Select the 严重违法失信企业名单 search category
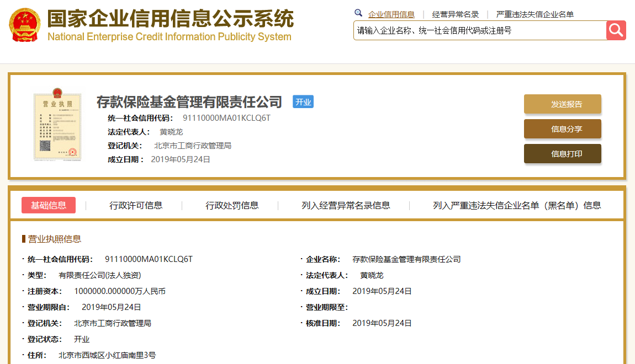635x364 pixels. pyautogui.click(x=535, y=14)
